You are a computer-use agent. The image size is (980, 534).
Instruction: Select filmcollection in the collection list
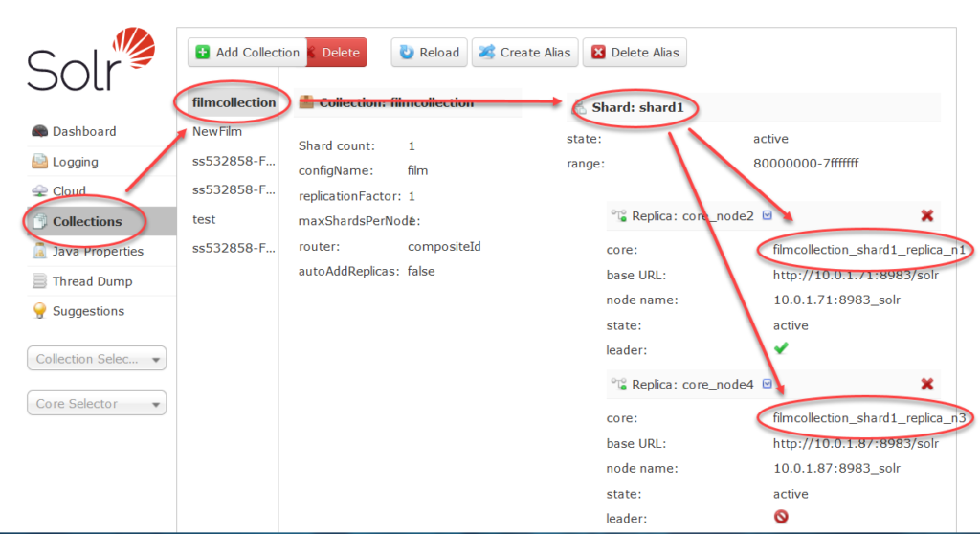[234, 102]
